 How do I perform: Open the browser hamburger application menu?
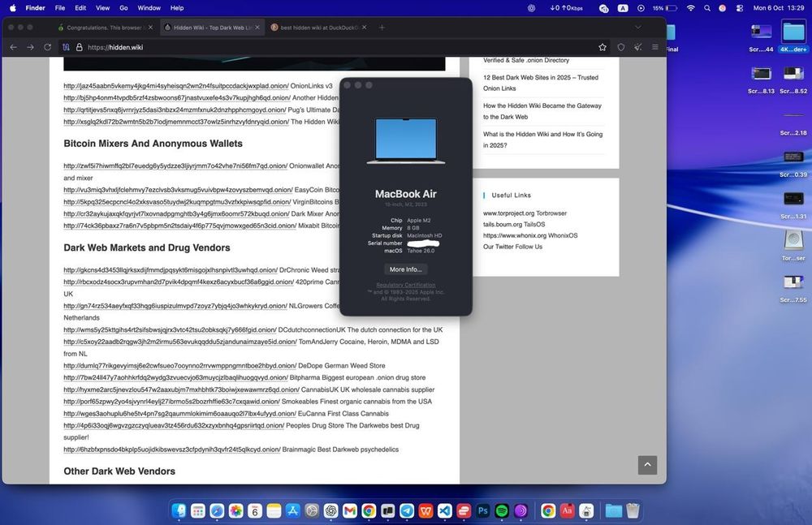pos(655,47)
